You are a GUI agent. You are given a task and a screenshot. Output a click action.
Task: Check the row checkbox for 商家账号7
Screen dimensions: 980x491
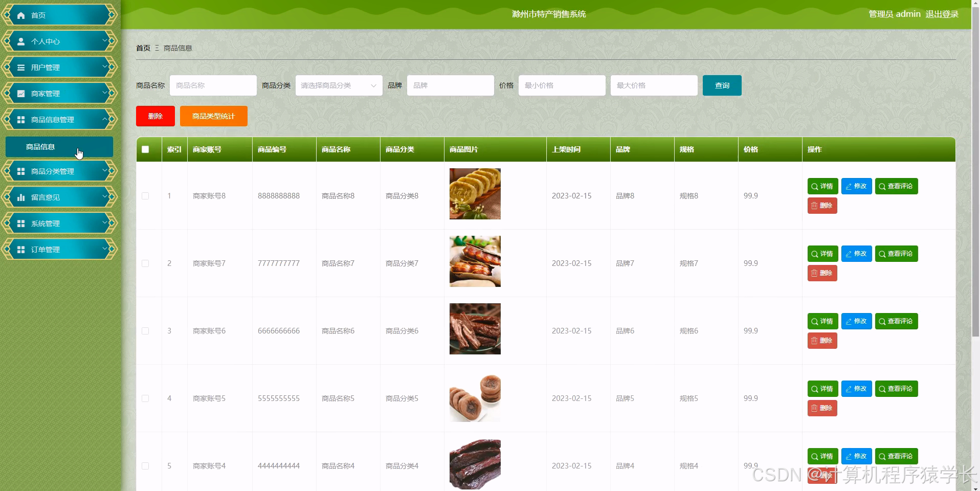click(145, 263)
